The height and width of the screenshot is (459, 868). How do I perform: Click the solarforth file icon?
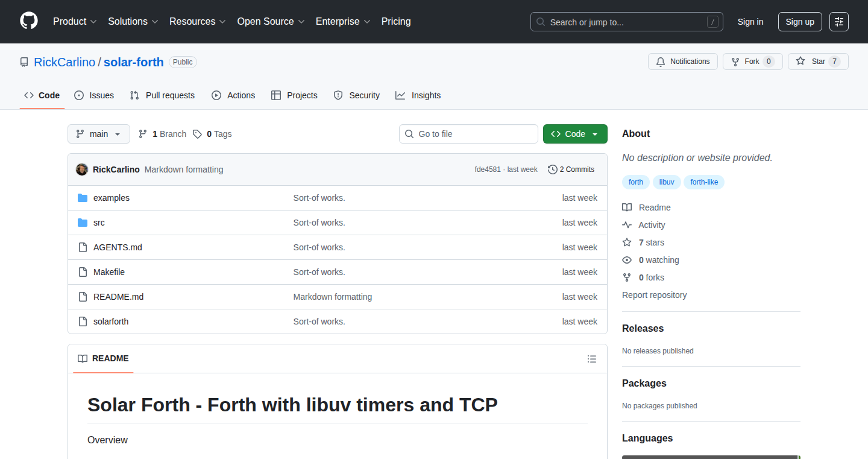(83, 321)
